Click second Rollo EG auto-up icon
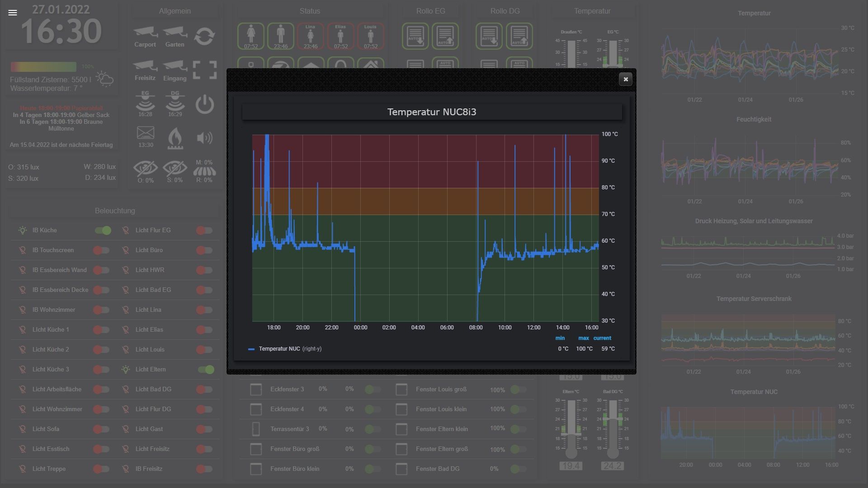Screen dimensions: 868x488 tap(445, 36)
